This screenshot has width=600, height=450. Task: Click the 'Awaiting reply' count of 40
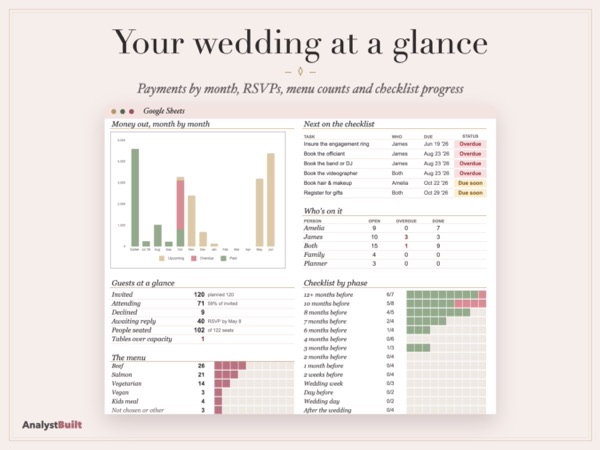coord(201,321)
